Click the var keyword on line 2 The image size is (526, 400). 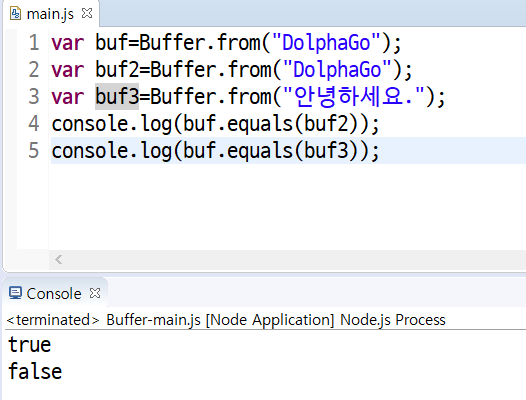pyautogui.click(x=67, y=70)
